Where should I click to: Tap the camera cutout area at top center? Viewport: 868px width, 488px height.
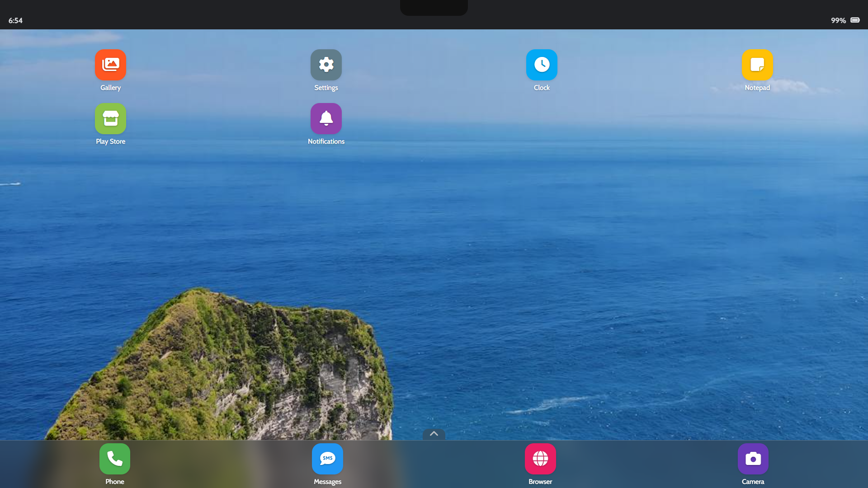tap(434, 7)
